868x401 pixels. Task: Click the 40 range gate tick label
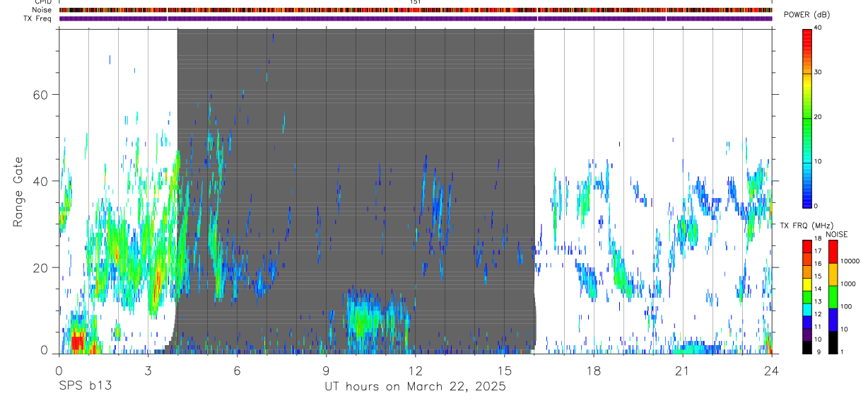click(x=42, y=181)
